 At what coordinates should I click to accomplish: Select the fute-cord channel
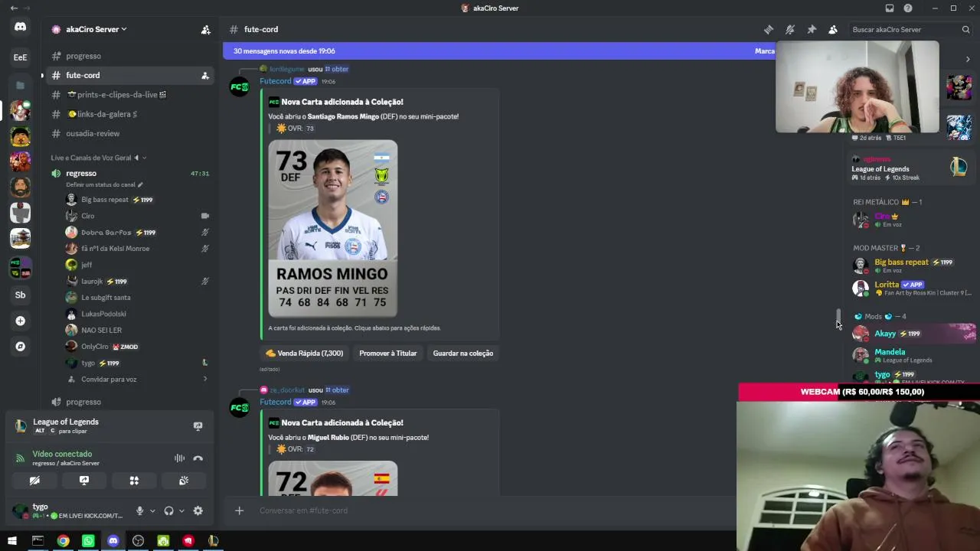pyautogui.click(x=128, y=76)
